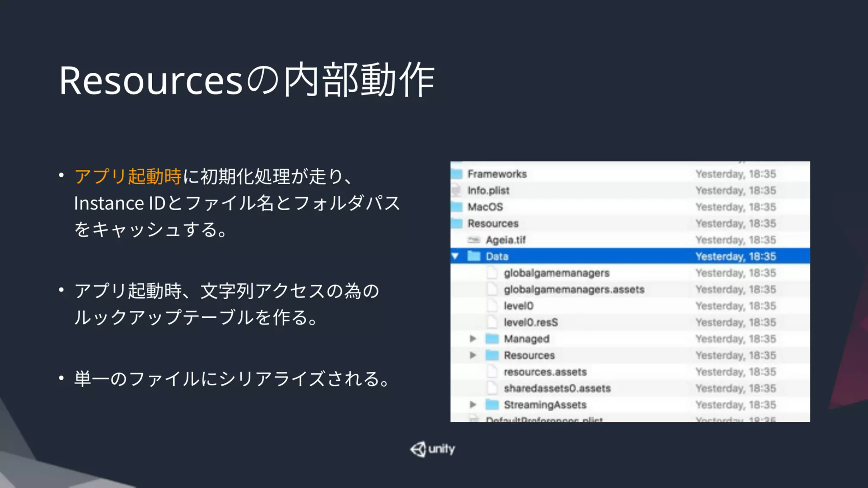Click the MacOS folder icon
Image resolution: width=868 pixels, height=488 pixels.
click(x=456, y=207)
